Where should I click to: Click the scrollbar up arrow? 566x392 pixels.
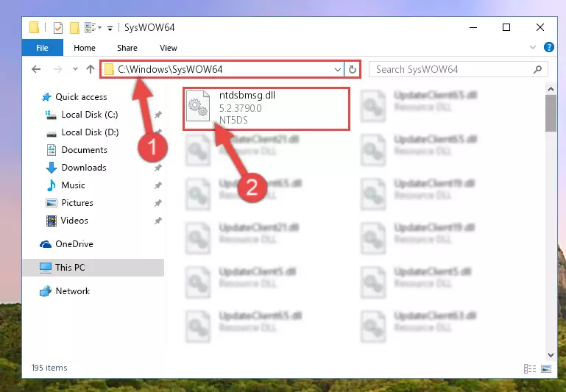(551, 89)
